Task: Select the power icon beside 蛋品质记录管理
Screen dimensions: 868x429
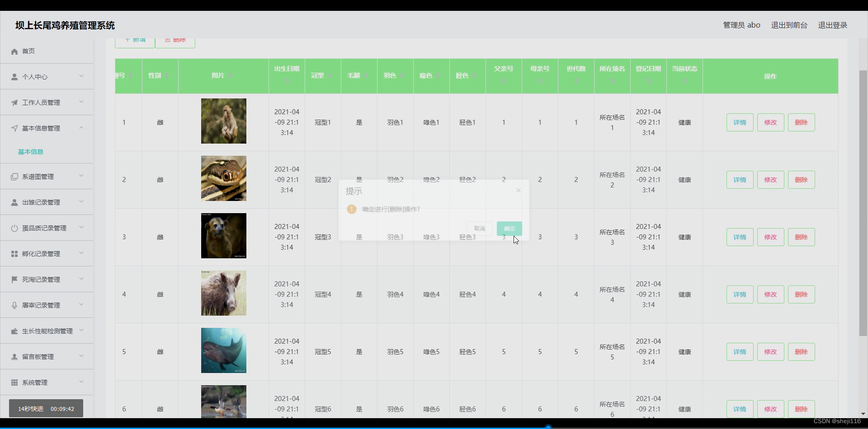Action: click(x=14, y=227)
